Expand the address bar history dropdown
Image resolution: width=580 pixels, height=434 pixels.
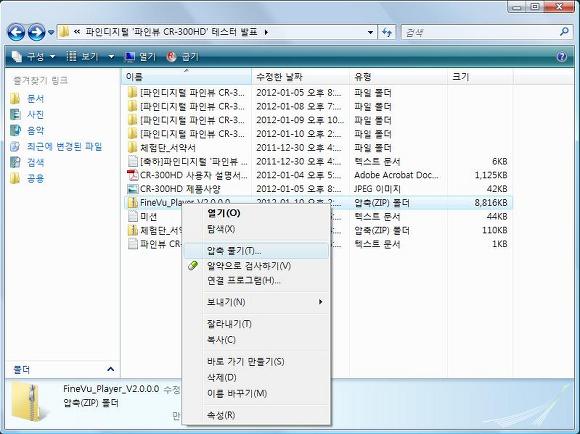[x=370, y=33]
